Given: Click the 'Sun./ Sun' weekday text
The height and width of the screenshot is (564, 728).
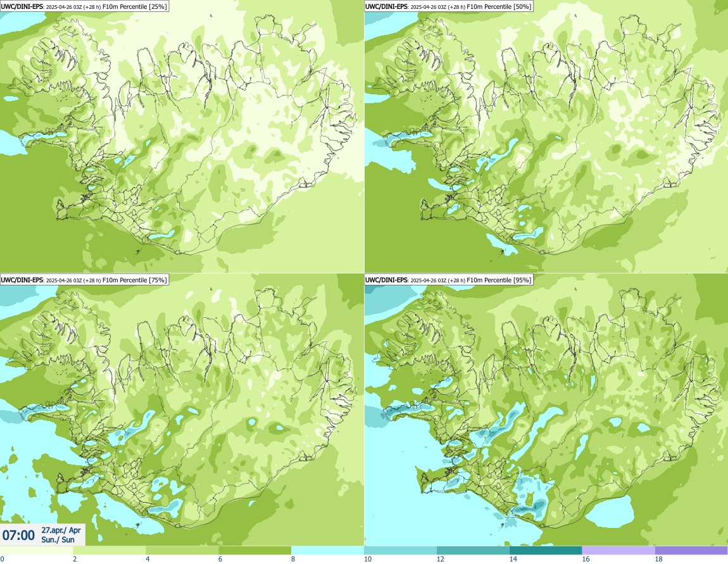Looking at the screenshot, I should point(58,539).
